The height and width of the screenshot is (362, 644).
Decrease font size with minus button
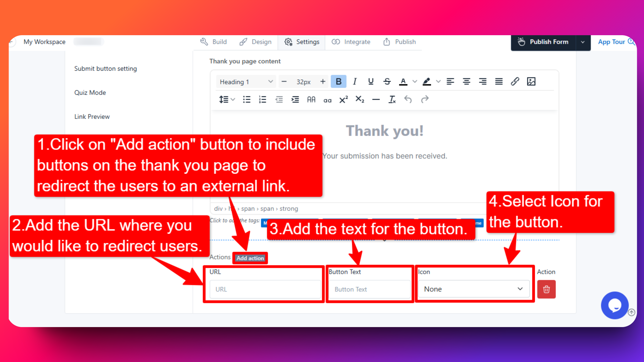click(x=284, y=81)
